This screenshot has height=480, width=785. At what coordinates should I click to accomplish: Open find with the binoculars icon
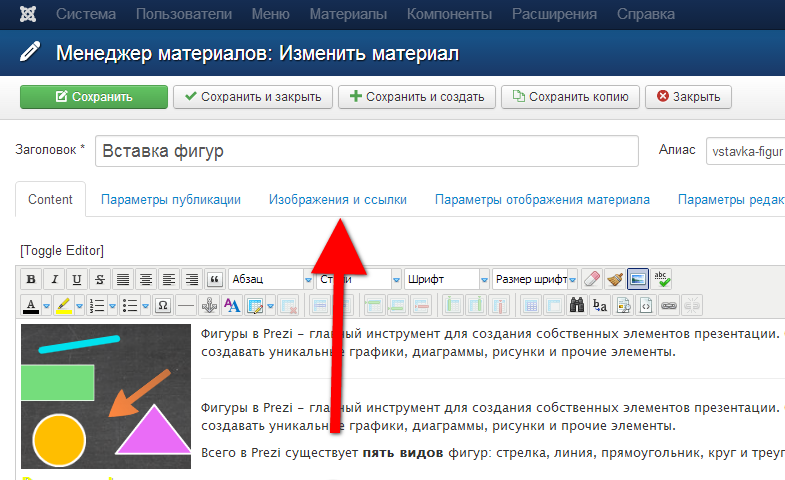click(x=577, y=305)
